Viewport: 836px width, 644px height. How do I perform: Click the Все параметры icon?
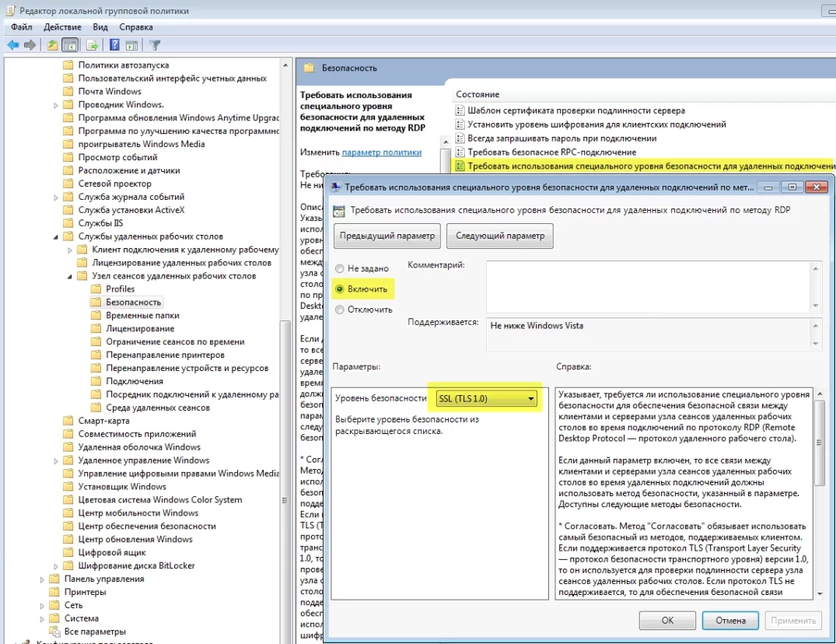(x=54, y=632)
